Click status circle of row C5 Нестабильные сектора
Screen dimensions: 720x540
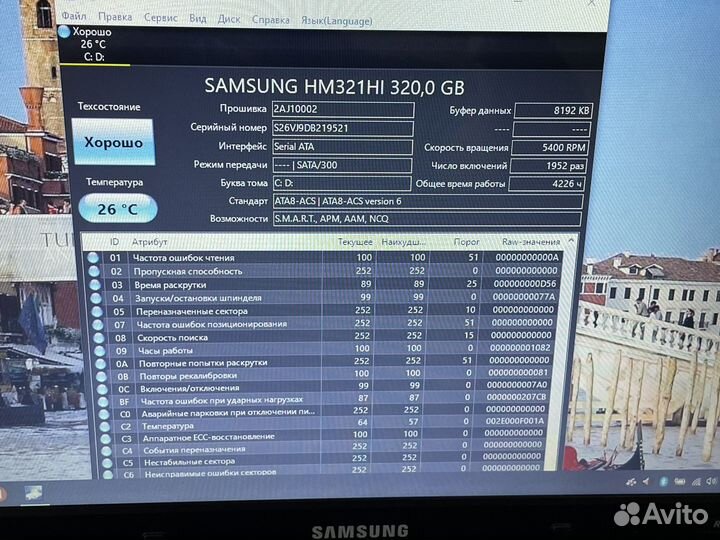coord(108,463)
